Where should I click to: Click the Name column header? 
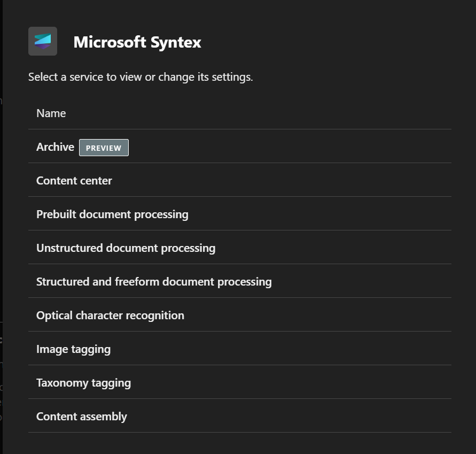[51, 113]
